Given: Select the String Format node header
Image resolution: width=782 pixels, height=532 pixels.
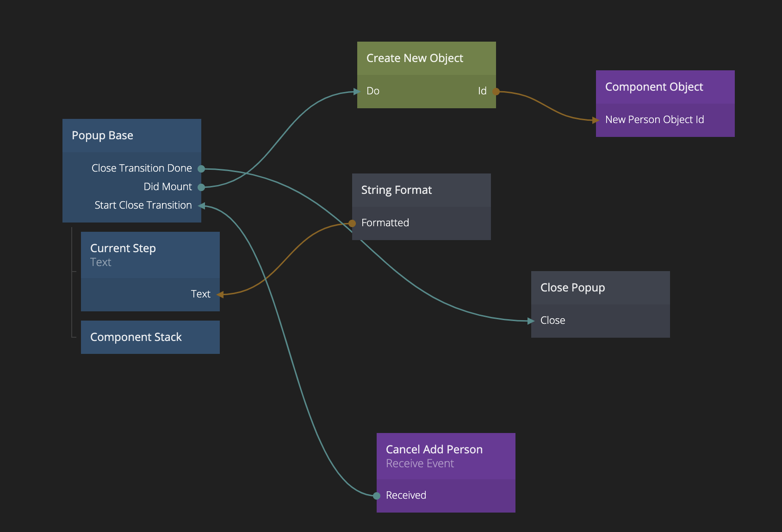Looking at the screenshot, I should tap(421, 190).
